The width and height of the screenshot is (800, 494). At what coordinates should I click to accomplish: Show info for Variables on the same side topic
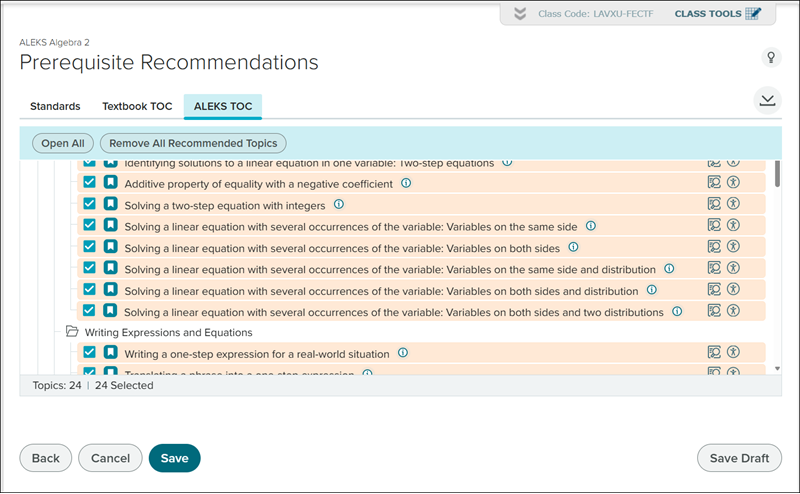tap(591, 226)
